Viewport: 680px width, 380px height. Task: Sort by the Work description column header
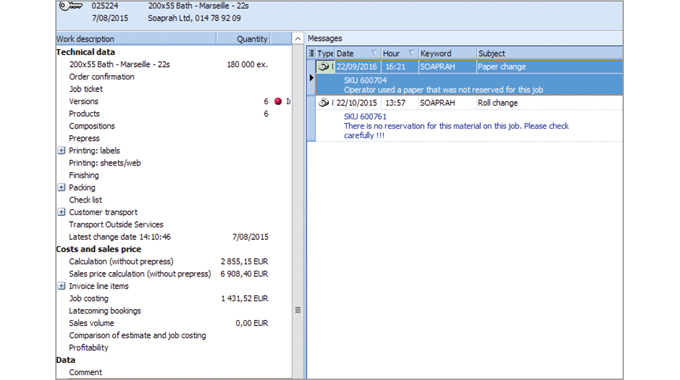click(136, 39)
